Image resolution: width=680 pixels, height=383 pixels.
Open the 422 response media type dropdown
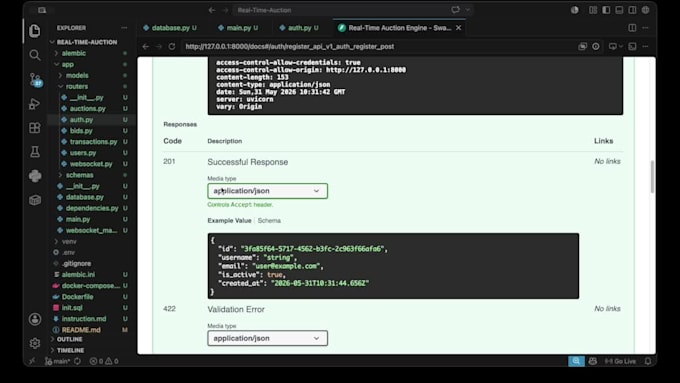click(268, 338)
